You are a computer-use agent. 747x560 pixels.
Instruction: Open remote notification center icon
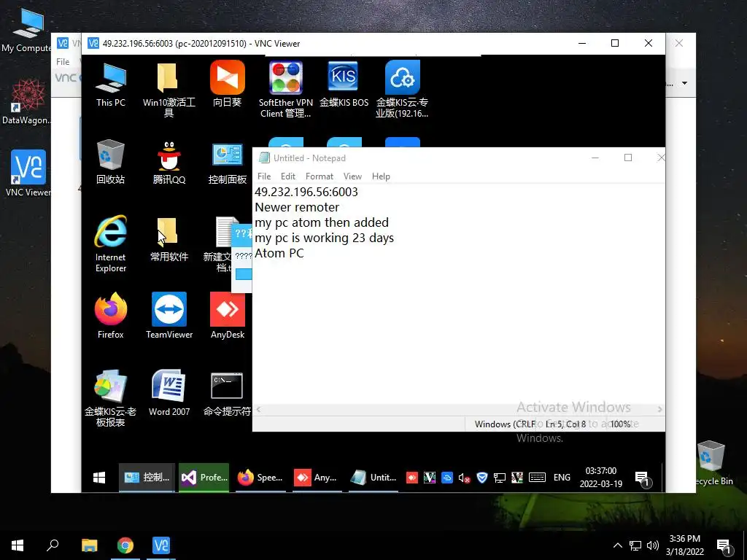point(642,478)
